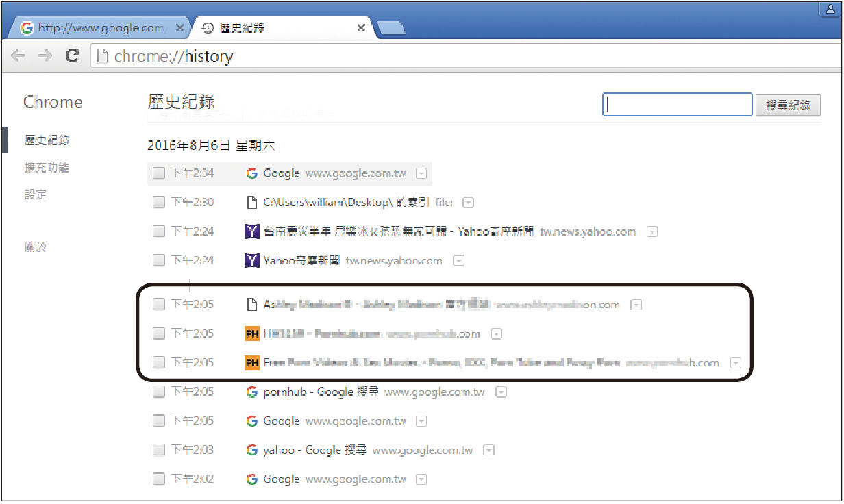Viewport: 844px width, 504px height.
Task: Focus the history search text field
Action: click(x=678, y=105)
